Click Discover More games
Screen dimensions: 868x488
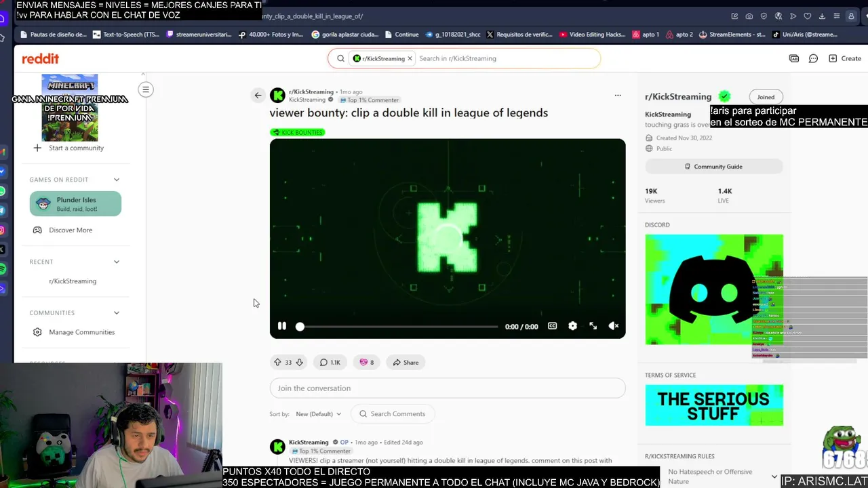[63, 230]
